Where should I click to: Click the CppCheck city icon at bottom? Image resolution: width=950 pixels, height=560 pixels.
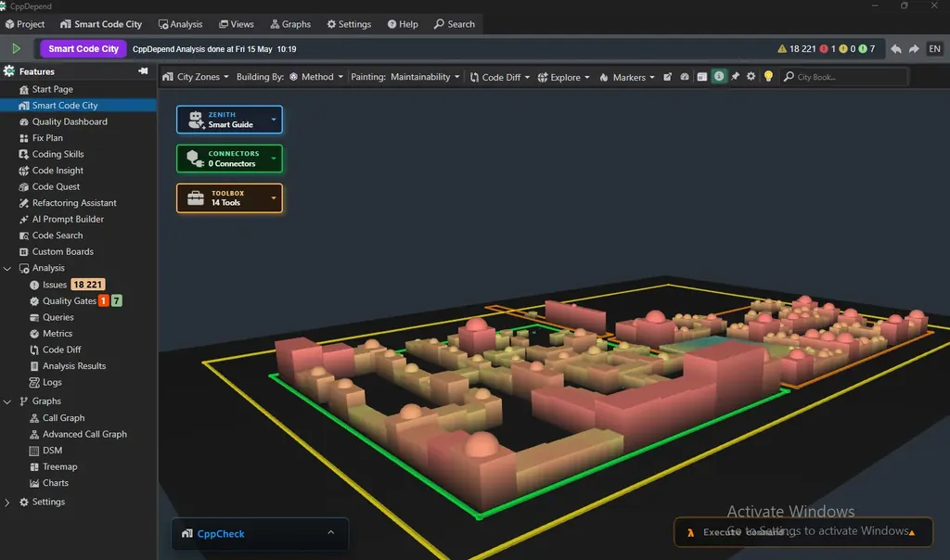[x=187, y=533]
